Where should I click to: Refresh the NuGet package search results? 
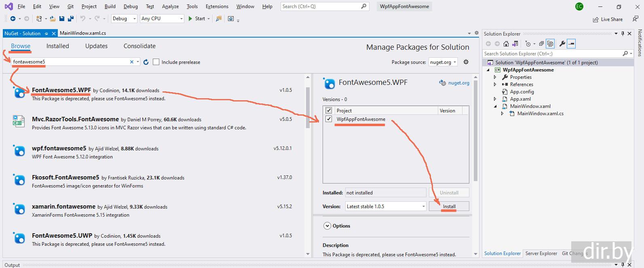pyautogui.click(x=146, y=62)
